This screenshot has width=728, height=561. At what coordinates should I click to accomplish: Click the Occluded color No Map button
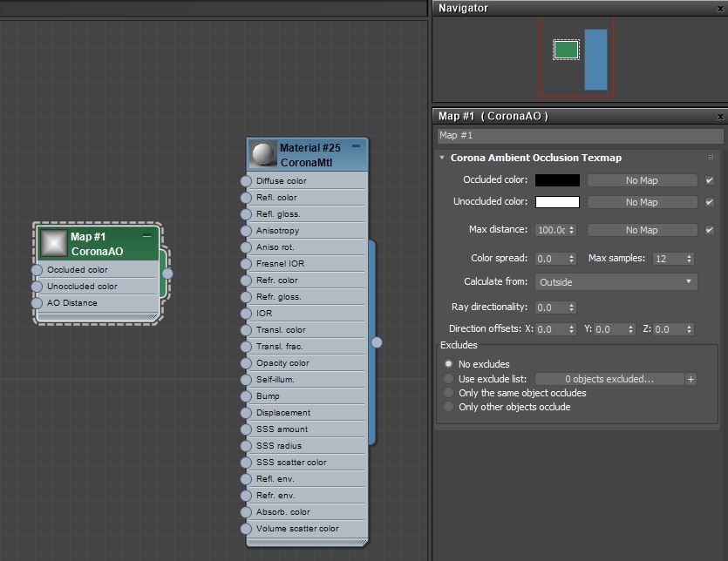(x=642, y=180)
